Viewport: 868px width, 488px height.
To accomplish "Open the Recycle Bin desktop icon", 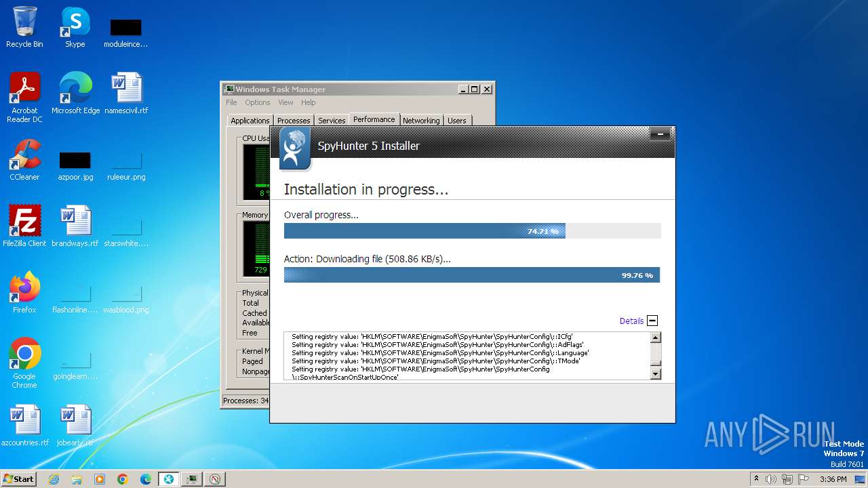I will 24,27.
